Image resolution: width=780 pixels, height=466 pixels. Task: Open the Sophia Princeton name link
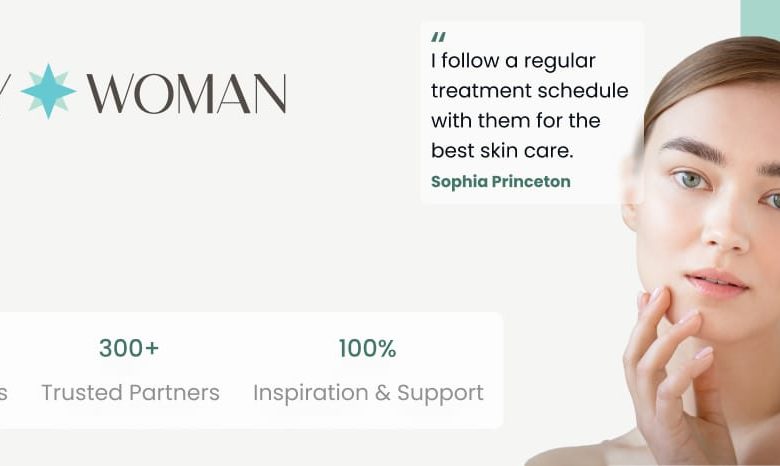[x=500, y=182]
